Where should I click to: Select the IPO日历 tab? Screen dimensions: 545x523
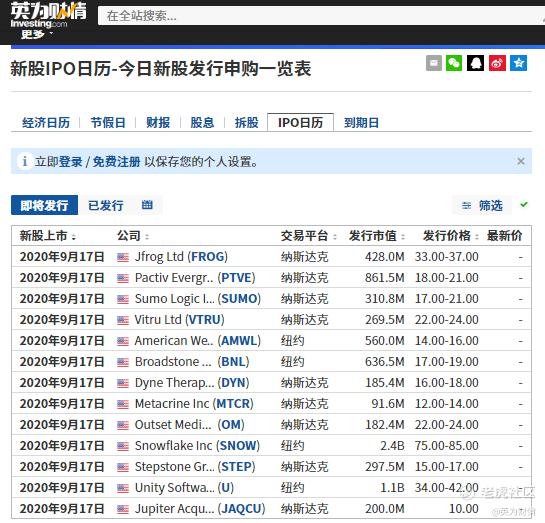[300, 122]
